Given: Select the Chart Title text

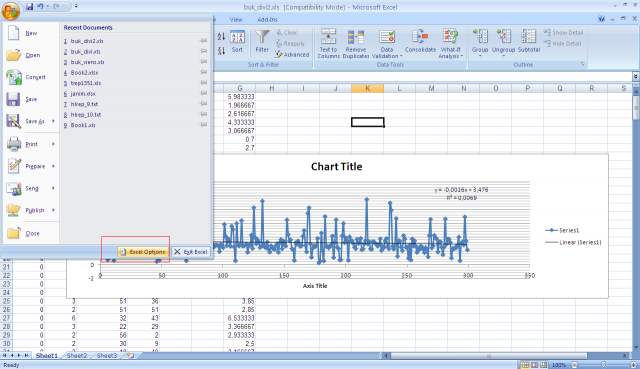Looking at the screenshot, I should point(336,167).
